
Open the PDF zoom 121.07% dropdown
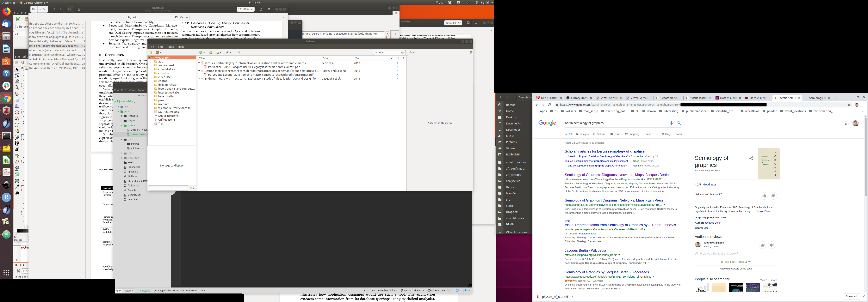click(x=245, y=9)
